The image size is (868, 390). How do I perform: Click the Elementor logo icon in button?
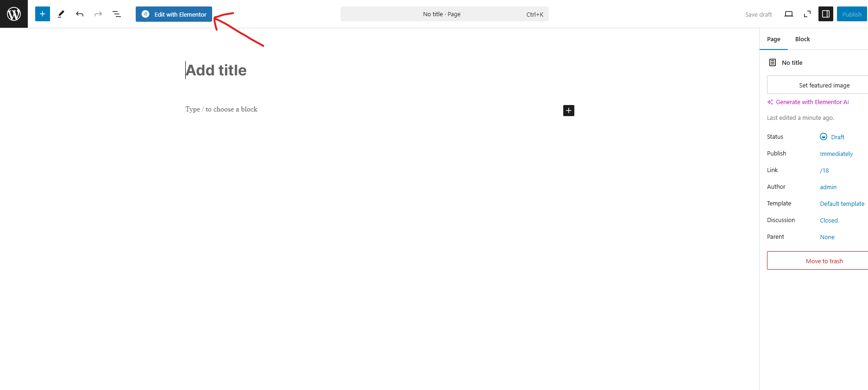pos(145,14)
